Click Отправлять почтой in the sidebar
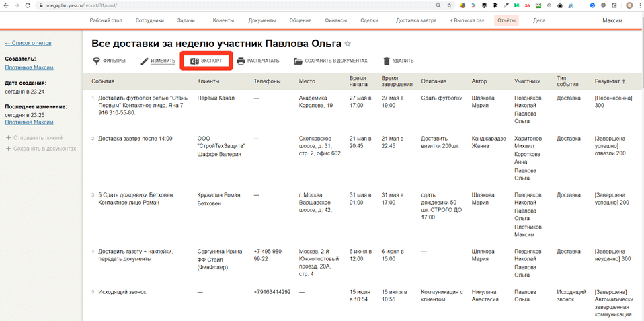Viewport: 644px width, 321px height. (38, 138)
